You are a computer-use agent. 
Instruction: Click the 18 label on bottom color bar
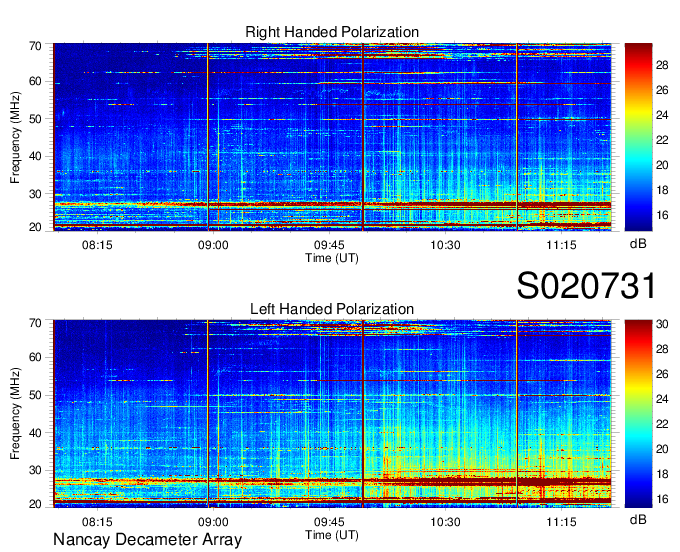pos(662,474)
